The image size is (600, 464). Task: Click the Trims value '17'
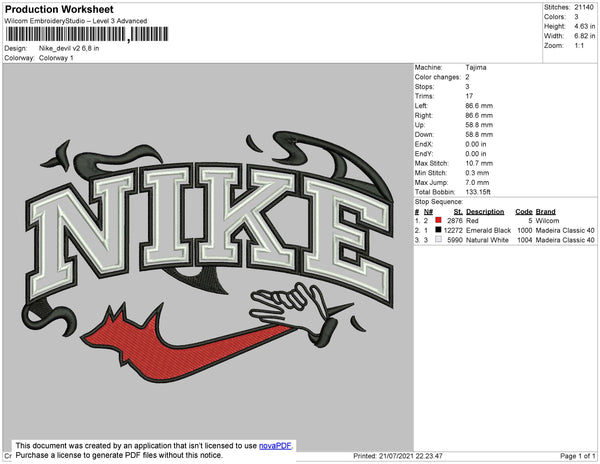[469, 96]
